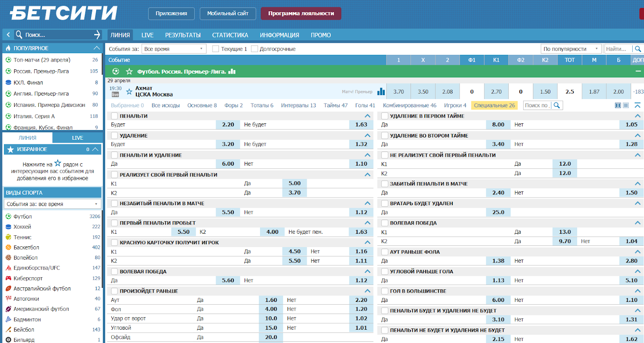The width and height of the screenshot is (644, 343).
Task: Click the live badge under 19:30
Action: (x=115, y=95)
